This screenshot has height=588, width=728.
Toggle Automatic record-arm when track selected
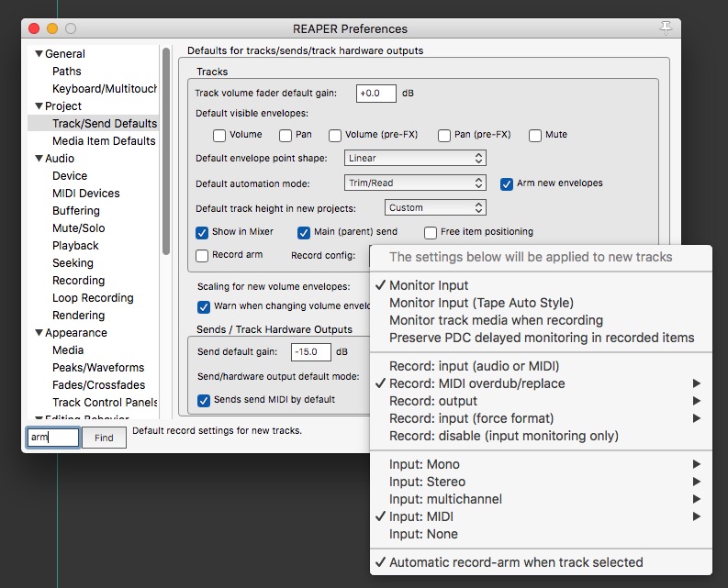tap(516, 562)
